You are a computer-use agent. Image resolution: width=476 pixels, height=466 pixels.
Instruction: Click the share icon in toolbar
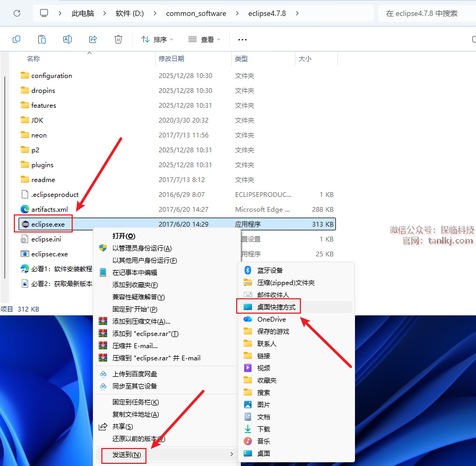coord(92,39)
